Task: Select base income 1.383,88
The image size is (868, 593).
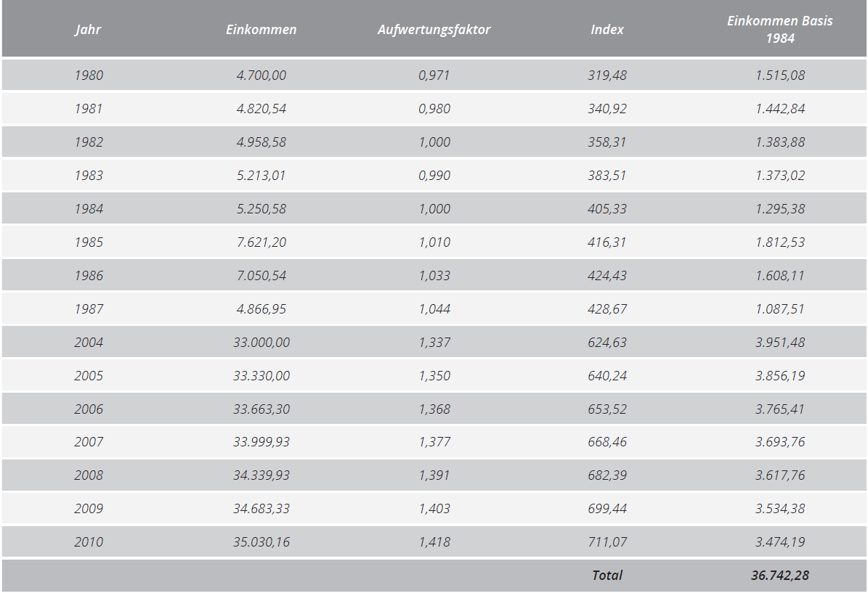Action: pos(780,142)
